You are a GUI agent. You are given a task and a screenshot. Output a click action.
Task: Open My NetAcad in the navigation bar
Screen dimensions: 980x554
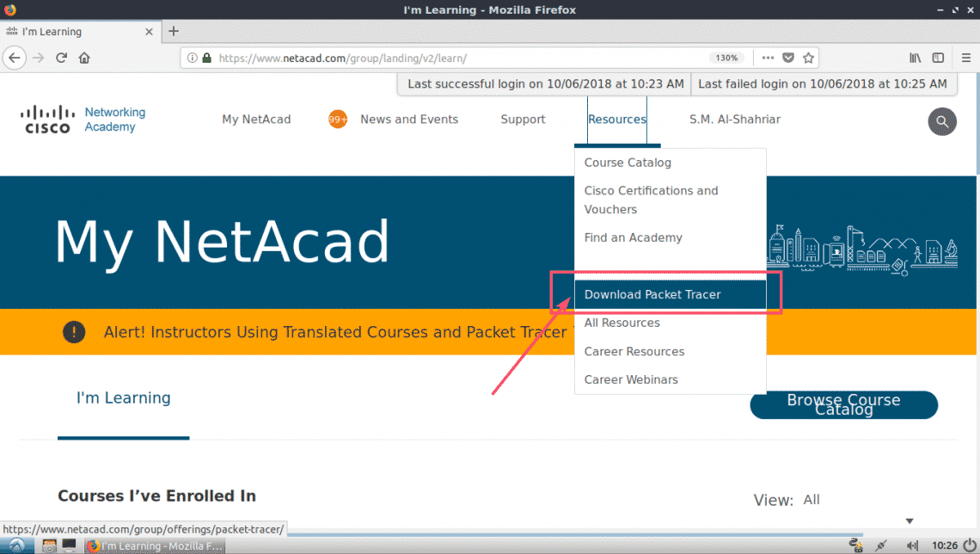[256, 120]
